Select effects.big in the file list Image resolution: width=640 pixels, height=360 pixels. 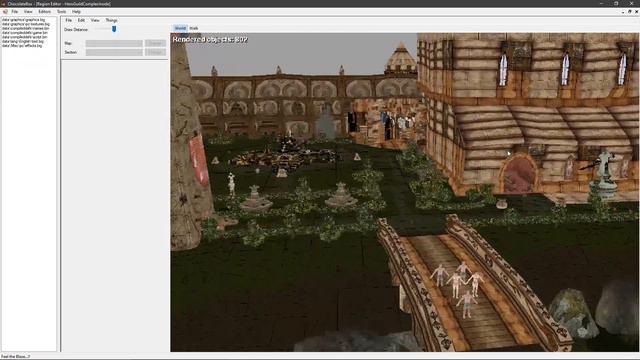[x=22, y=46]
